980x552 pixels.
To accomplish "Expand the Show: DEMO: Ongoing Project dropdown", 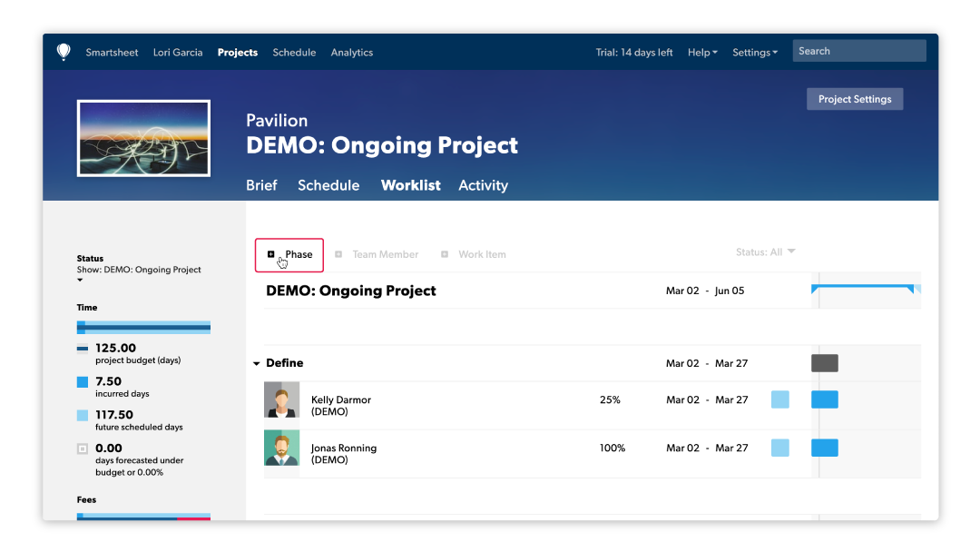I will (x=139, y=274).
